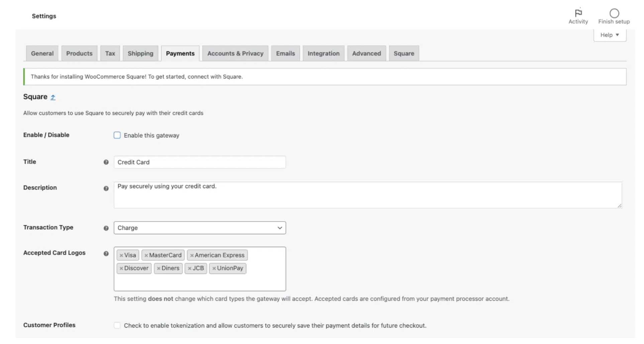This screenshot has height=344, width=644.
Task: Remove the Discover logo tag
Action: tap(122, 269)
